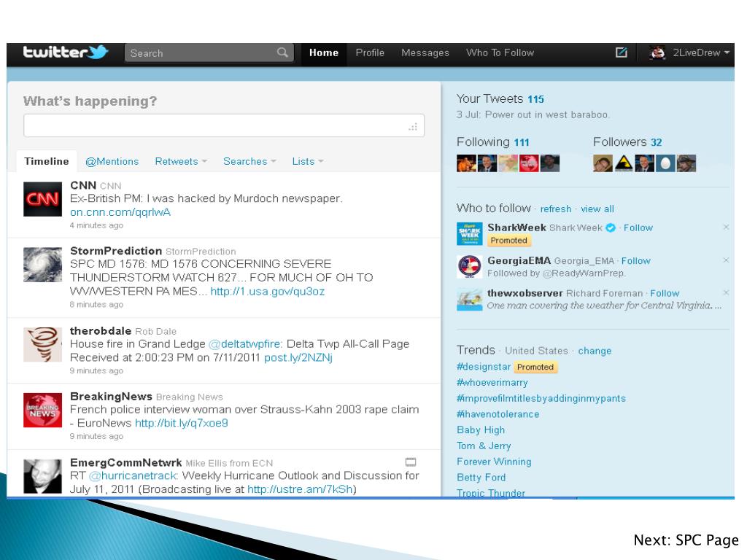Click the @deltatwpfire mention
Image resolution: width=747 pixels, height=560 pixels.
pos(246,344)
